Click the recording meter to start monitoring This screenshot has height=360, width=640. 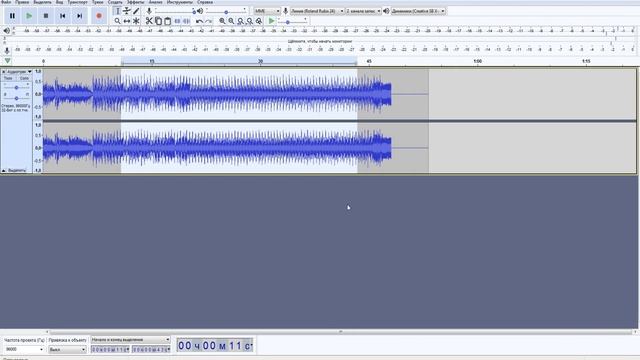pos(320,41)
